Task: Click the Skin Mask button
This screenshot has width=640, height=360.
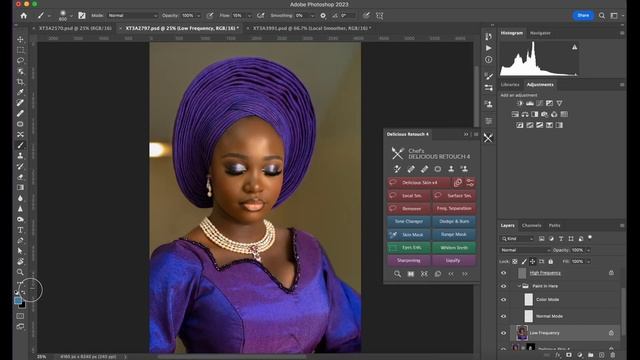Action: [x=409, y=235]
